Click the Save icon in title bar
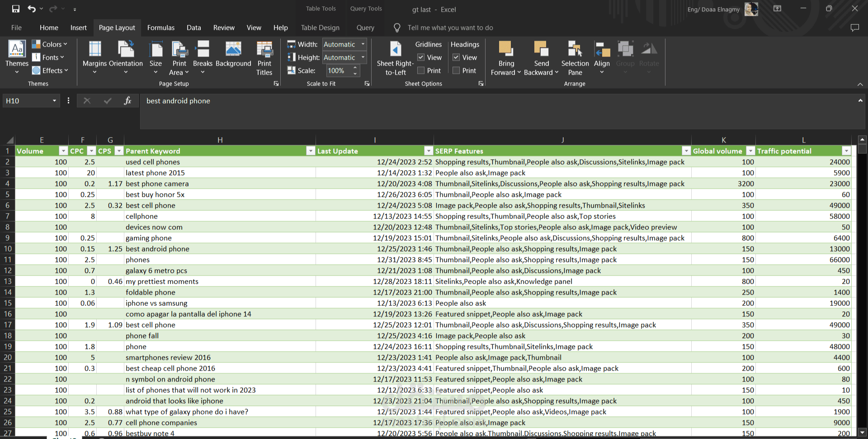Viewport: 868px width, 439px height. coord(15,9)
